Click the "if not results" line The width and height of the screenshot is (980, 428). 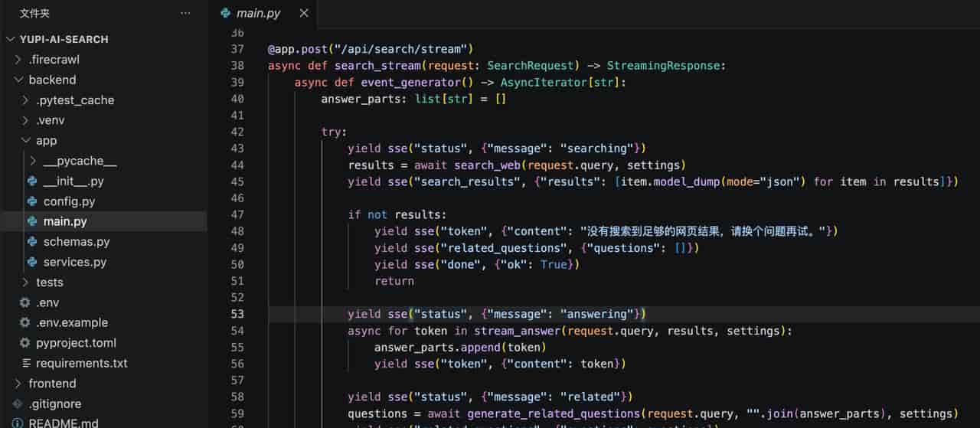pyautogui.click(x=397, y=215)
